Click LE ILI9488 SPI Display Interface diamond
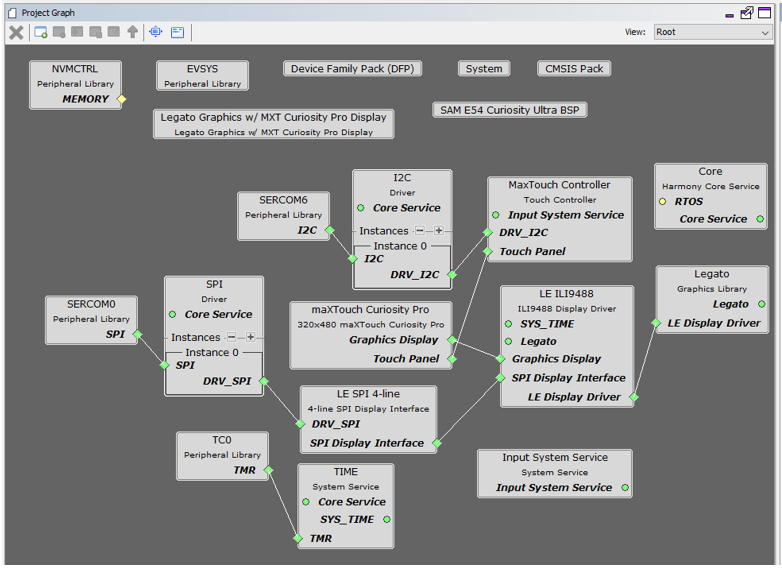This screenshot has height=568, width=782. point(500,378)
